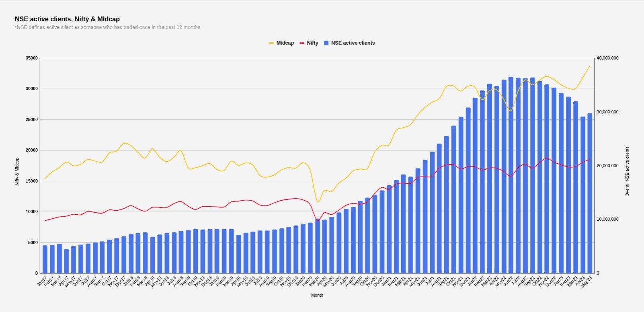Select the blue bar for Mar20
The width and height of the screenshot is (644, 312).
point(318,246)
